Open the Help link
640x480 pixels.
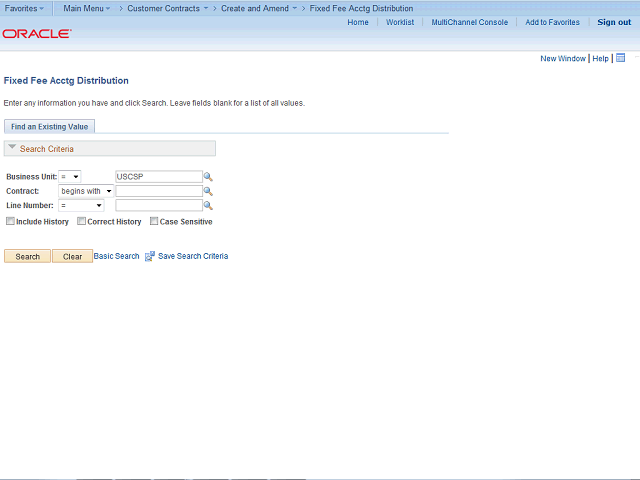pyautogui.click(x=600, y=58)
